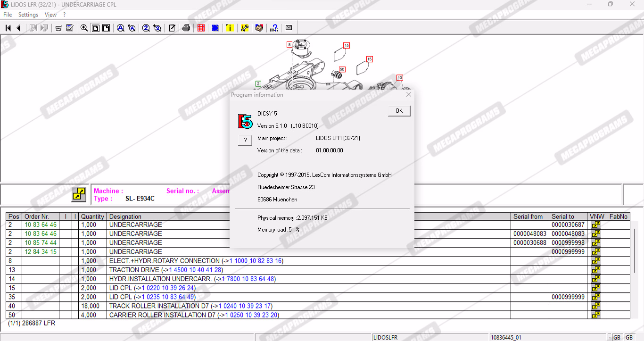644x341 pixels.
Task: Follow link 1 1000 10 82 83 16
Action: pos(256,261)
